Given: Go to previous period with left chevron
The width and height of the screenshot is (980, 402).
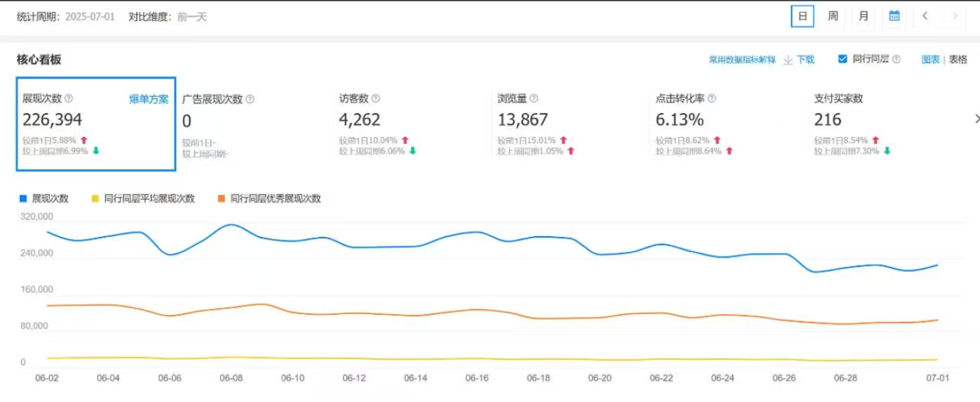Looking at the screenshot, I should (x=925, y=16).
